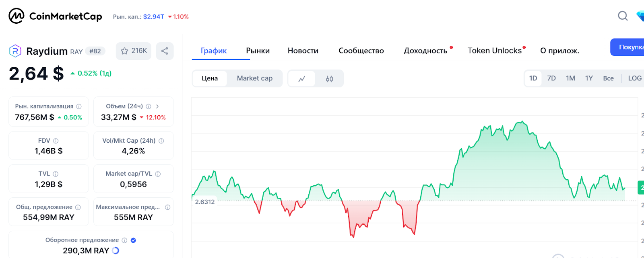Click the blue diamond icon

[640, 16]
